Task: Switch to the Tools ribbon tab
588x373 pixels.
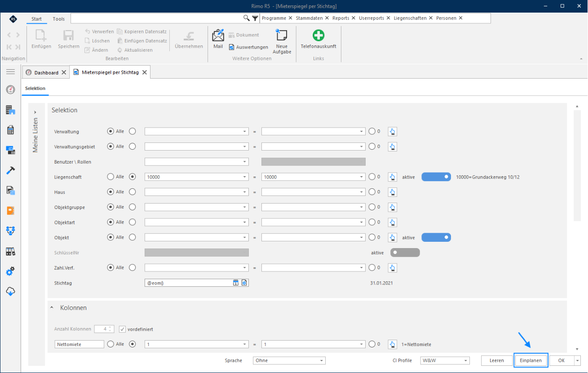Action: coord(58,19)
